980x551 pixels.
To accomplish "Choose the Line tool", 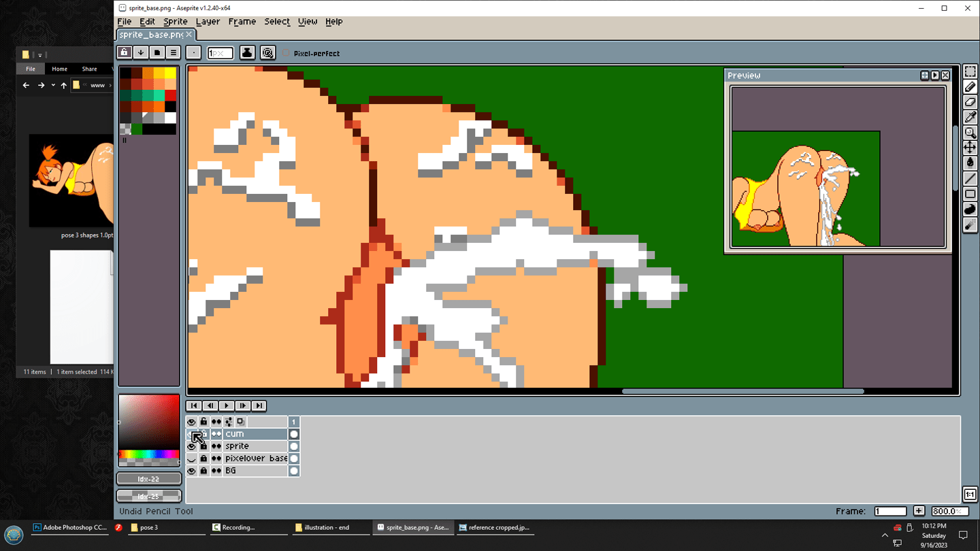I will (x=970, y=178).
